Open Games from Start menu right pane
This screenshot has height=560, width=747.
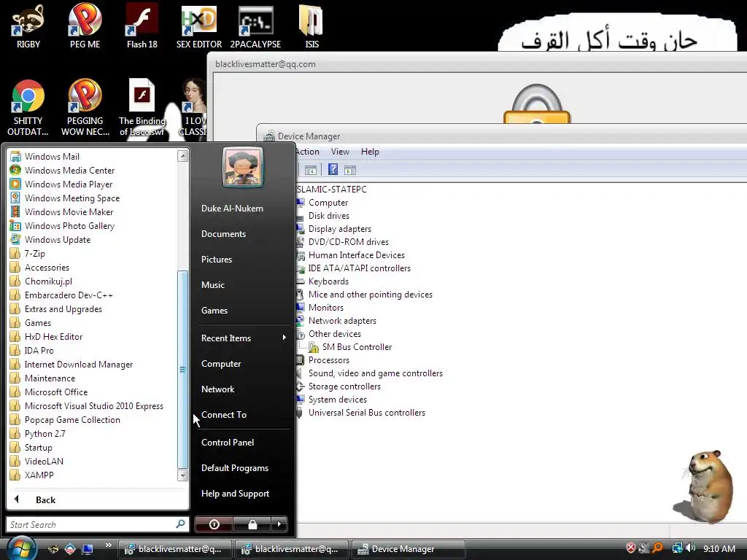[x=214, y=310]
